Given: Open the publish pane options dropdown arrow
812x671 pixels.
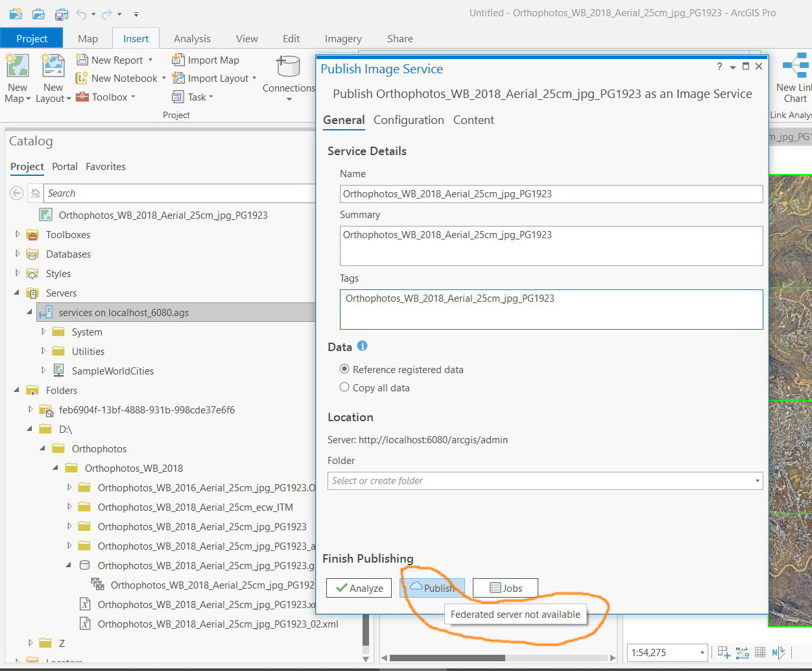Looking at the screenshot, I should tap(732, 67).
